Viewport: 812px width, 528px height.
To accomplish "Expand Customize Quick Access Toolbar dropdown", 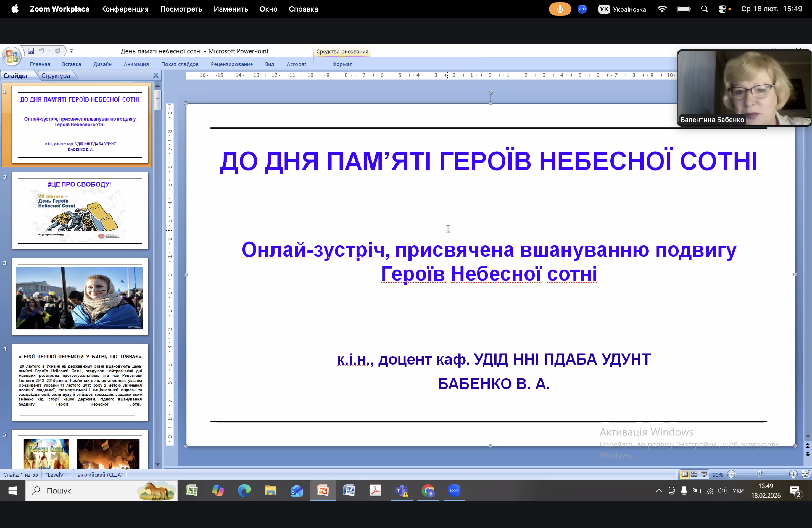I will [x=71, y=51].
